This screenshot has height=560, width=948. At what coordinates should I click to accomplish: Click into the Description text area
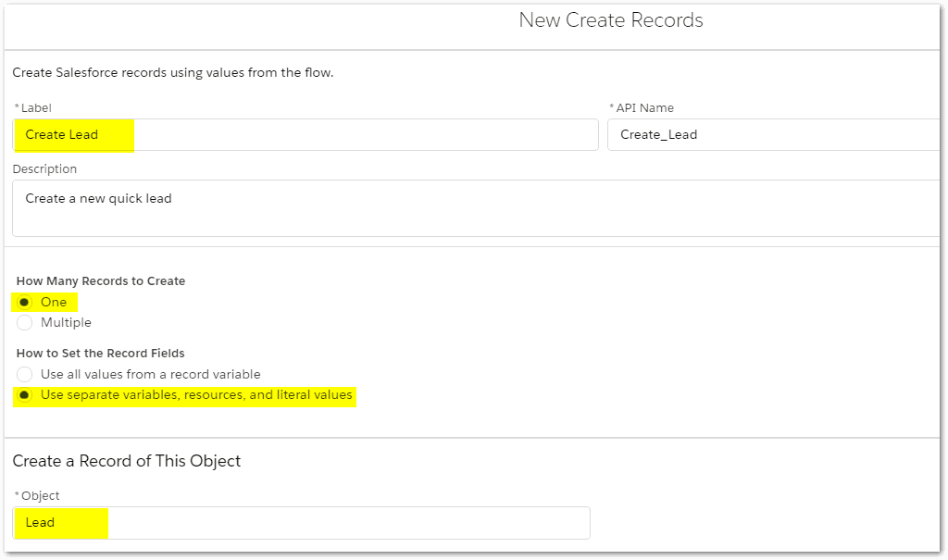(476, 208)
